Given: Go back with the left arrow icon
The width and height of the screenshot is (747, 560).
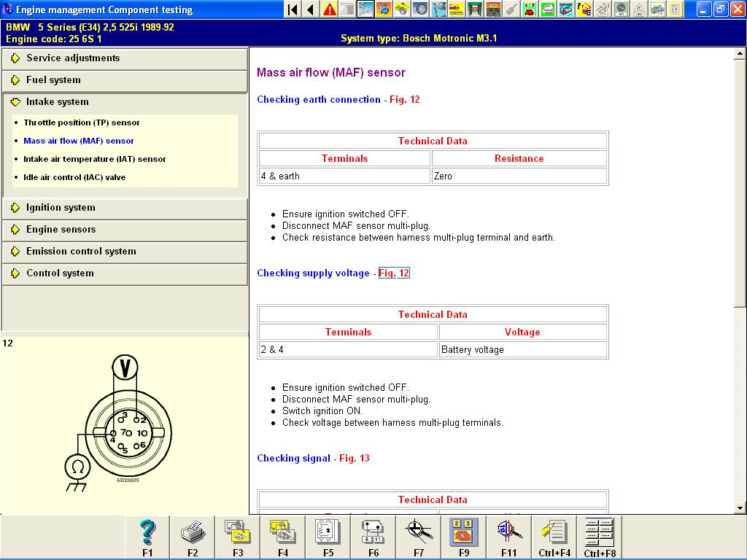Looking at the screenshot, I should point(310,9).
